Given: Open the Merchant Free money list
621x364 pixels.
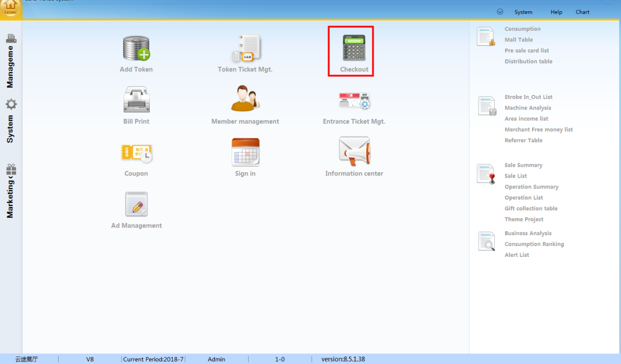Looking at the screenshot, I should tap(539, 129).
